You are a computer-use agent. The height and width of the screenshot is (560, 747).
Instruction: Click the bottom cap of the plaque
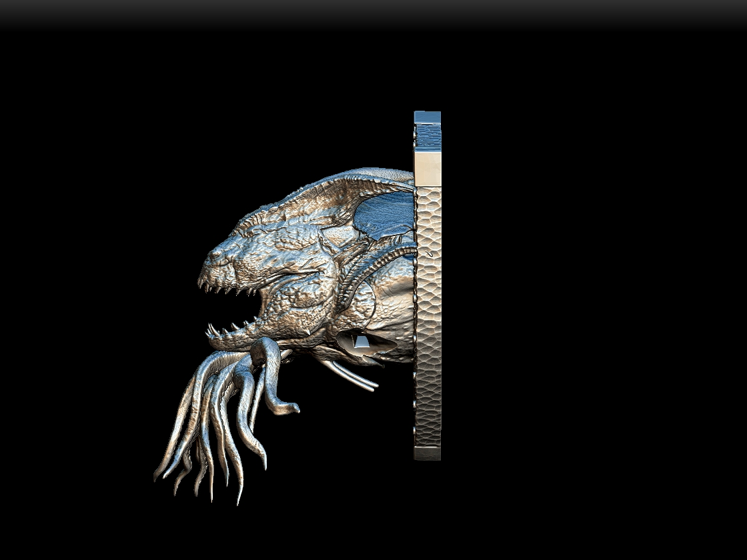(x=427, y=453)
